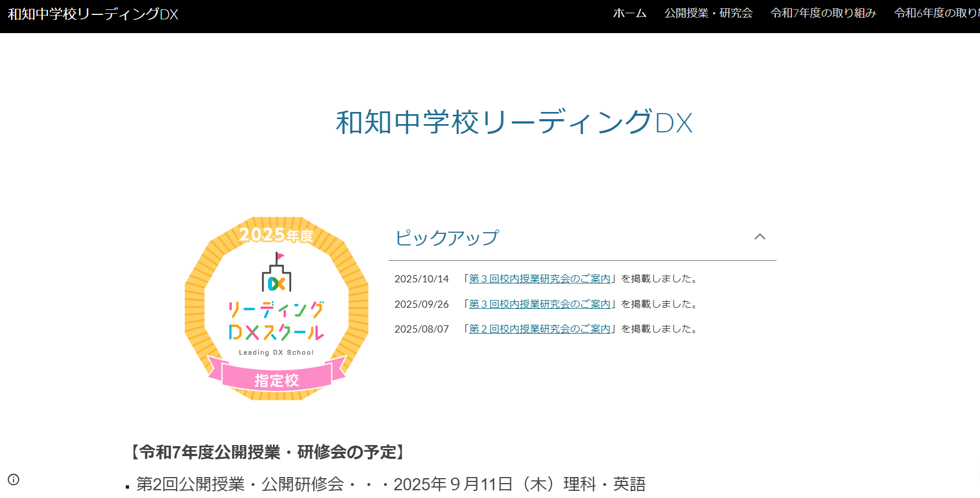The height and width of the screenshot is (498, 980).
Task: Click the colorful リーディングDXスクール logo text
Action: click(276, 320)
